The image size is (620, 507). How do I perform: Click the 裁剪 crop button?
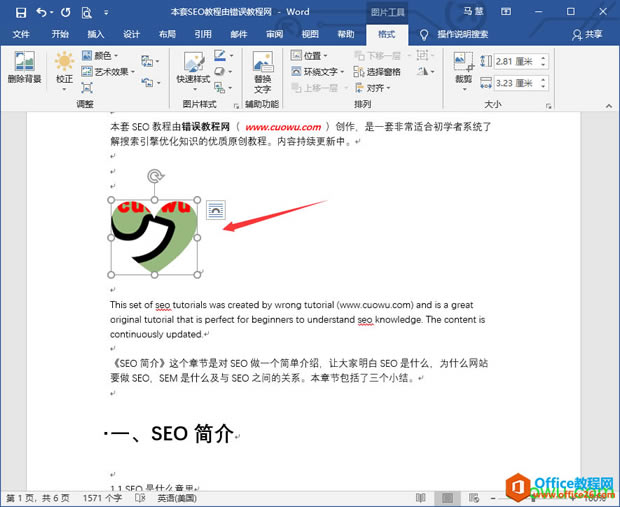pos(463,71)
